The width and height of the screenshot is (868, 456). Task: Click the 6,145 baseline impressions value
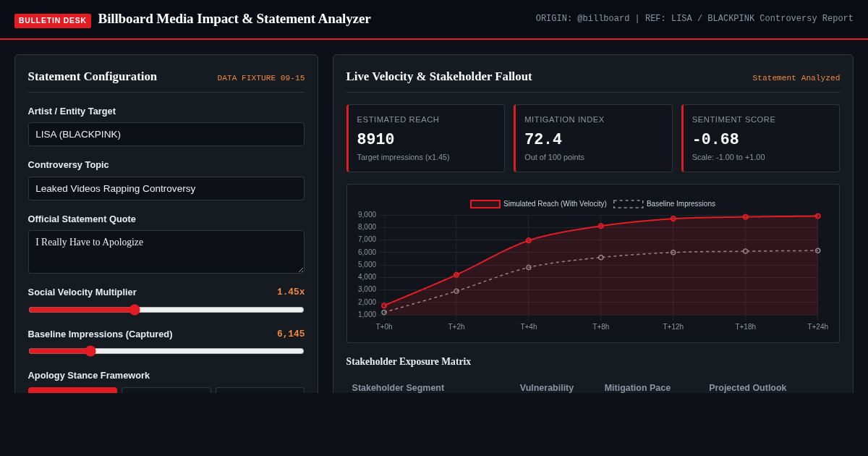[x=291, y=334]
